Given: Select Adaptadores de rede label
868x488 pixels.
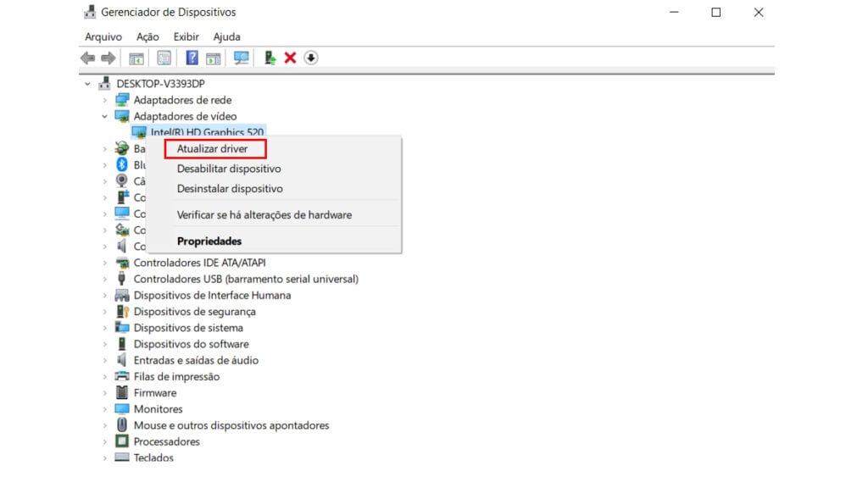Looking at the screenshot, I should coord(183,100).
